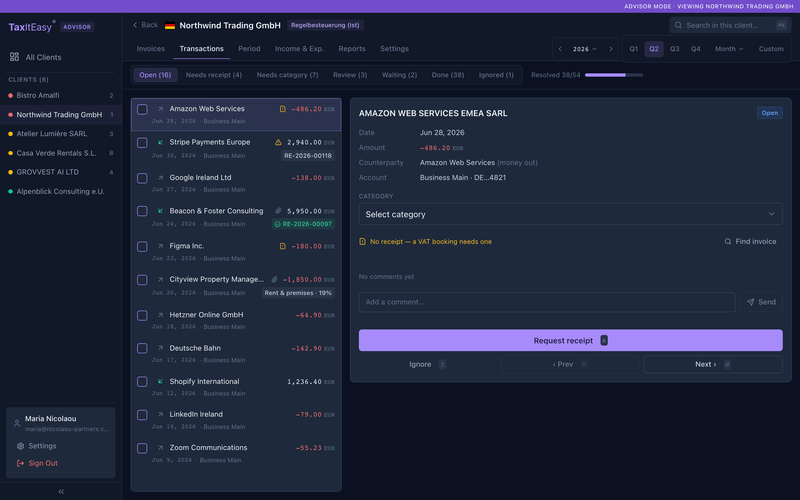This screenshot has height=500, width=800.
Task: Open the Month period dropdown
Action: coord(729,49)
